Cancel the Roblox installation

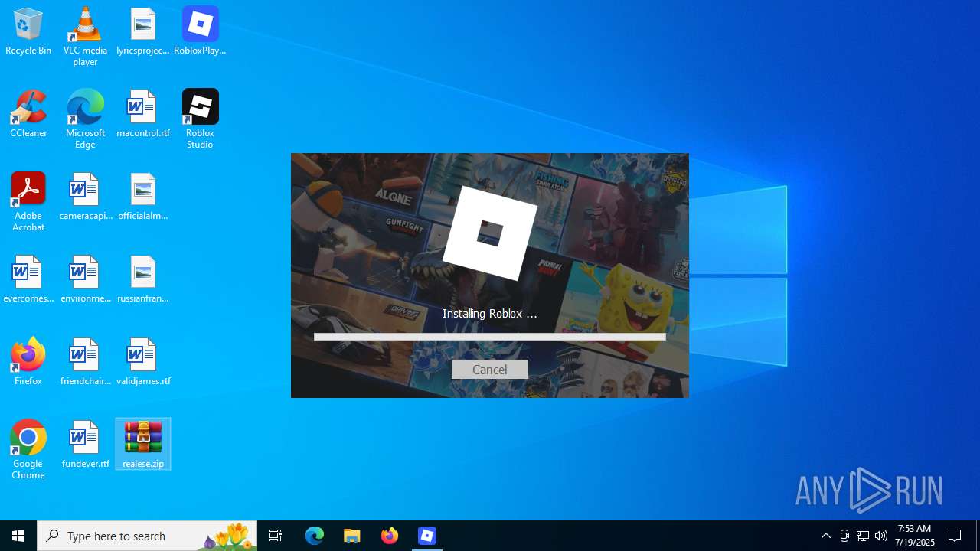point(489,370)
